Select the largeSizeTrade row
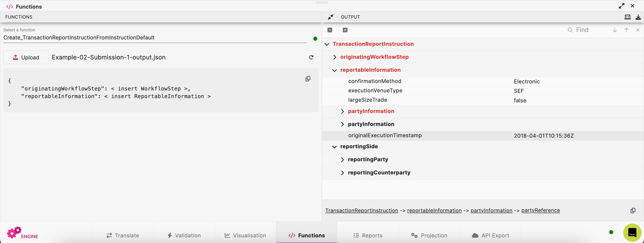The width and height of the screenshot is (644, 243). [x=483, y=100]
